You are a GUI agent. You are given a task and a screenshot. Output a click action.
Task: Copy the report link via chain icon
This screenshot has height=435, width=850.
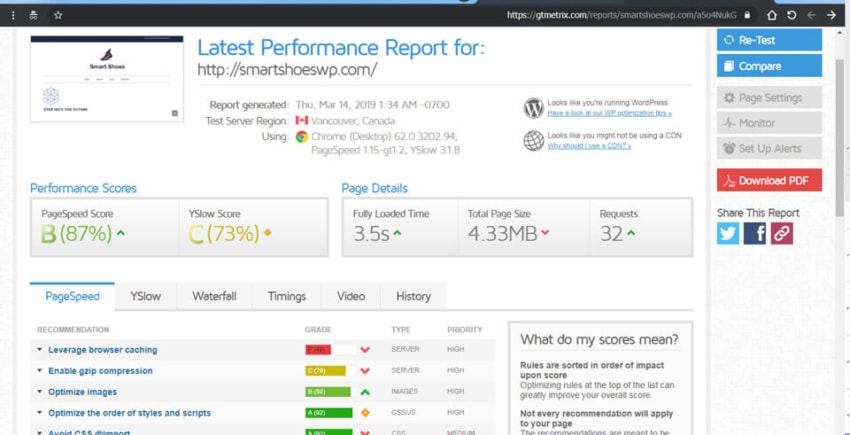(x=782, y=233)
